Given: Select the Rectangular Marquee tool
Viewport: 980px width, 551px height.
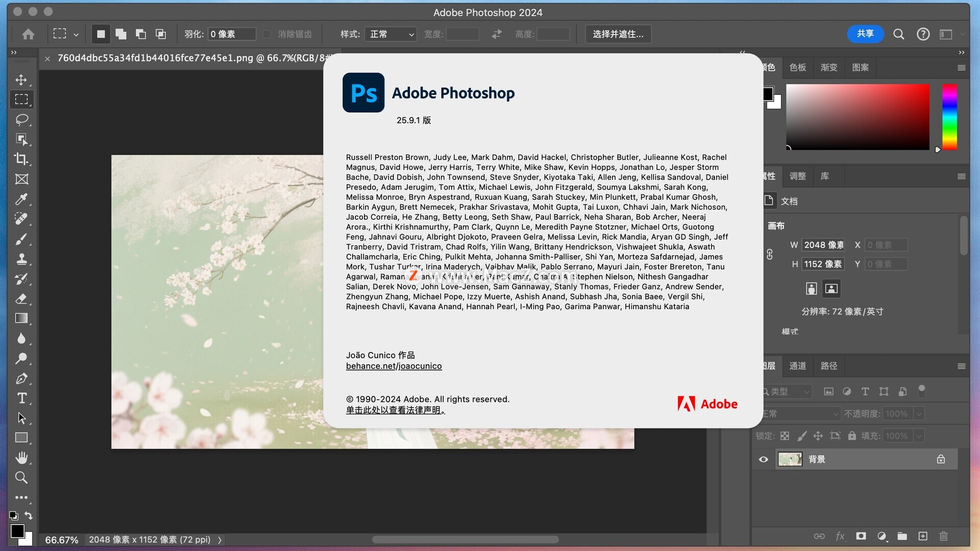Looking at the screenshot, I should [21, 99].
